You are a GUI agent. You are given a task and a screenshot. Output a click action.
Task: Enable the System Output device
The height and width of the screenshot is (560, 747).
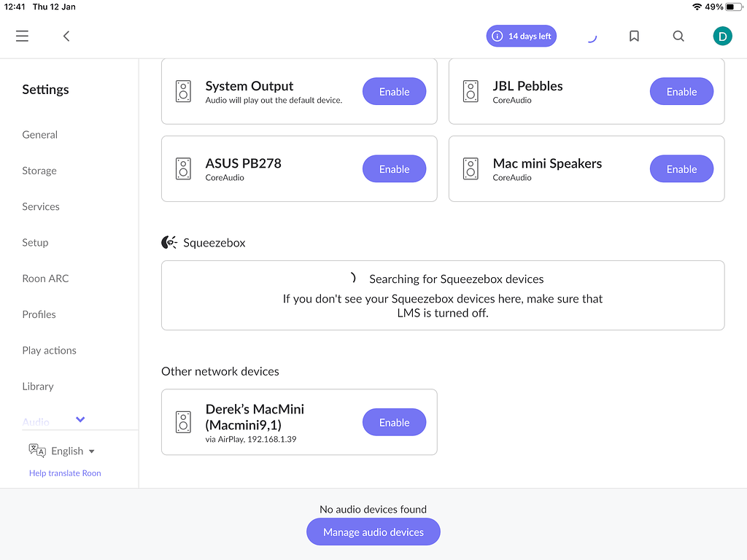click(394, 92)
